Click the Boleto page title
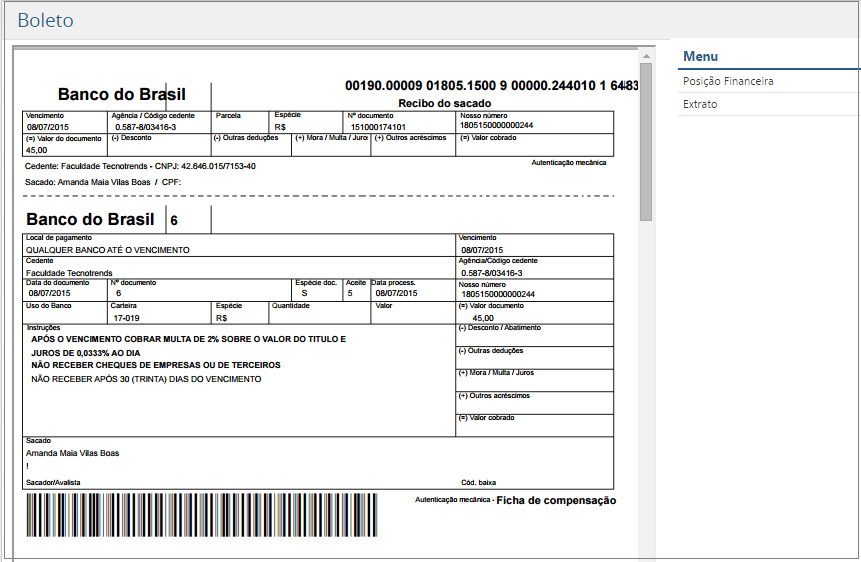This screenshot has width=861, height=562. click(45, 20)
